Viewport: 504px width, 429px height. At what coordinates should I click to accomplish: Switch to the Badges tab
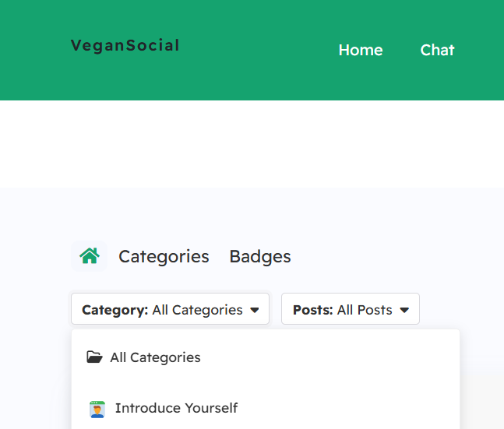point(260,256)
